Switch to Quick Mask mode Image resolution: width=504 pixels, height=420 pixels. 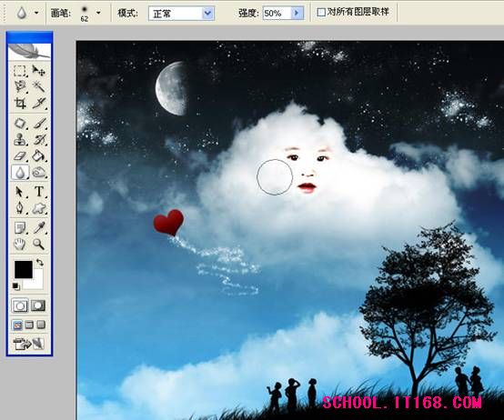pyautogui.click(x=38, y=306)
